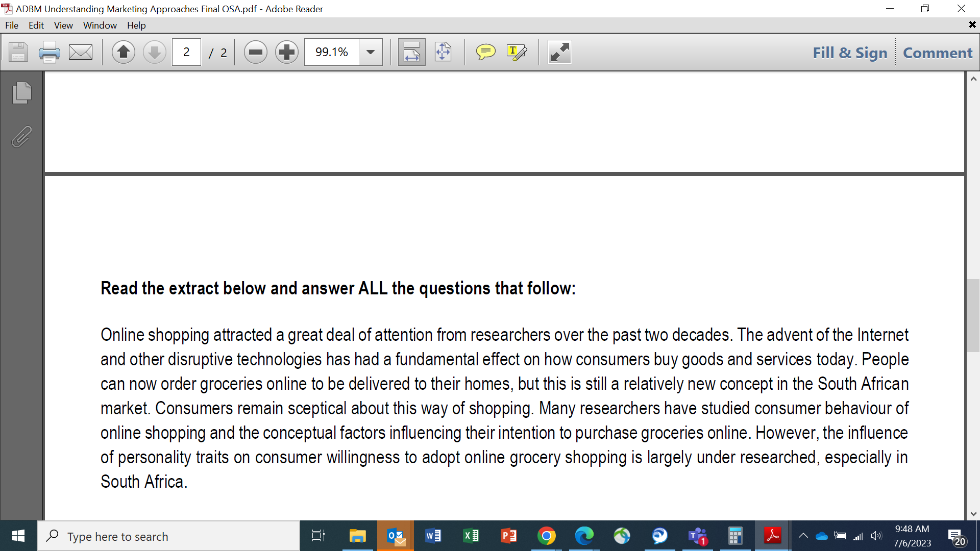Zoom in with plus button
The width and height of the screenshot is (980, 551).
click(287, 52)
